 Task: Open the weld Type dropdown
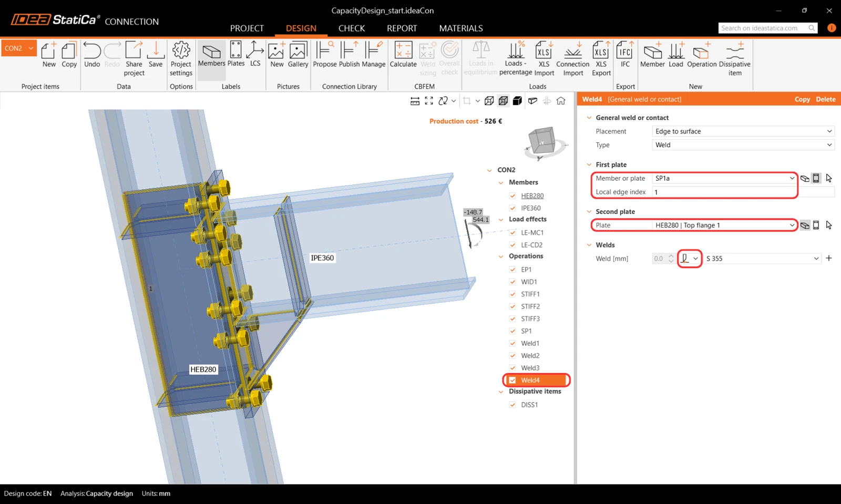743,145
